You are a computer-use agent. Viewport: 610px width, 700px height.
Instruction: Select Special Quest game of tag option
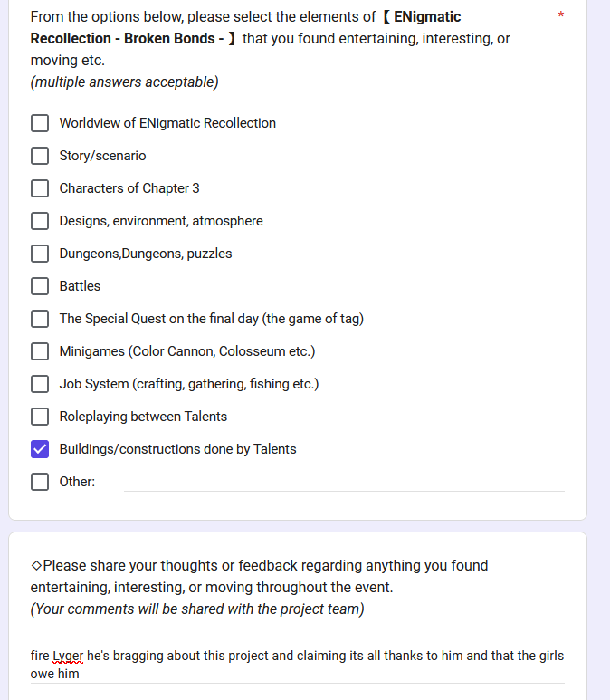tap(40, 319)
